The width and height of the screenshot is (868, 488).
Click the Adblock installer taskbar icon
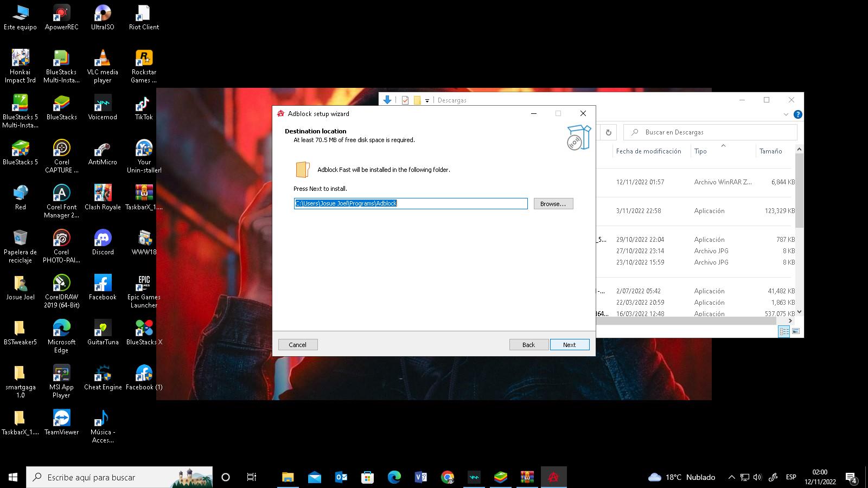tap(553, 477)
